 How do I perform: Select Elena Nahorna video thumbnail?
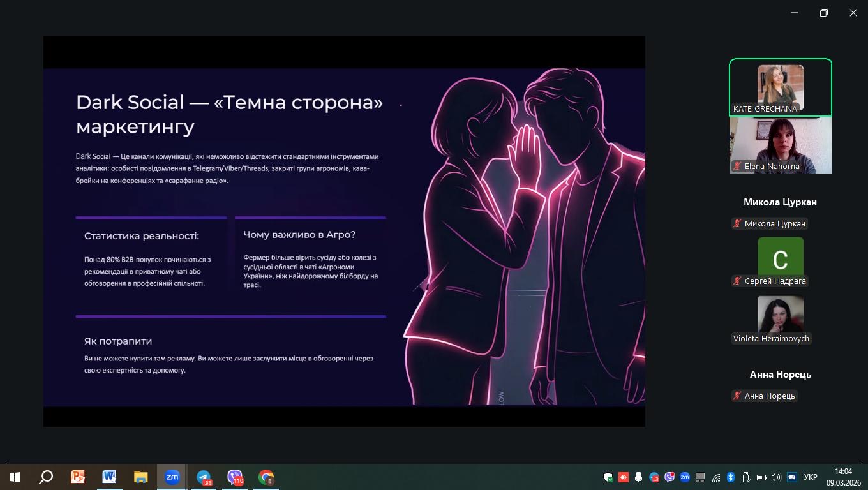pos(781,145)
